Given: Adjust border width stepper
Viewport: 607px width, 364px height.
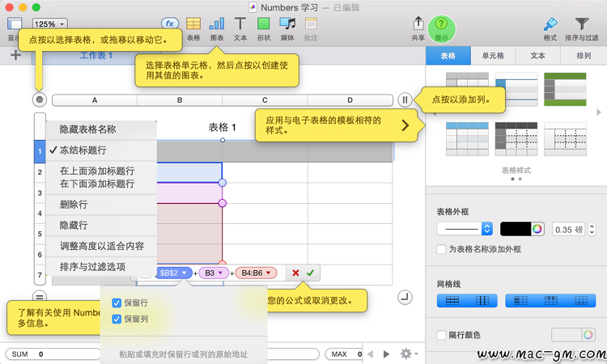Looking at the screenshot, I should (592, 230).
